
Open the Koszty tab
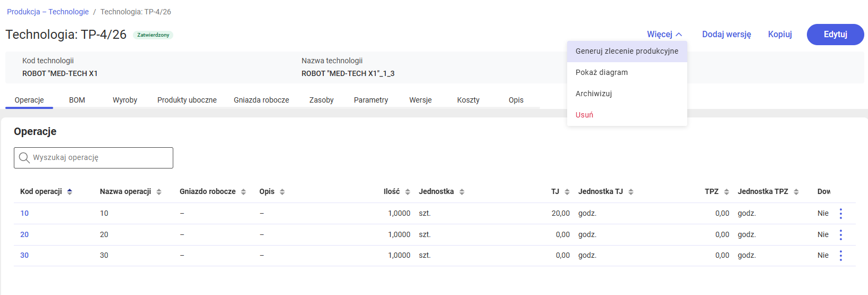[x=468, y=100]
